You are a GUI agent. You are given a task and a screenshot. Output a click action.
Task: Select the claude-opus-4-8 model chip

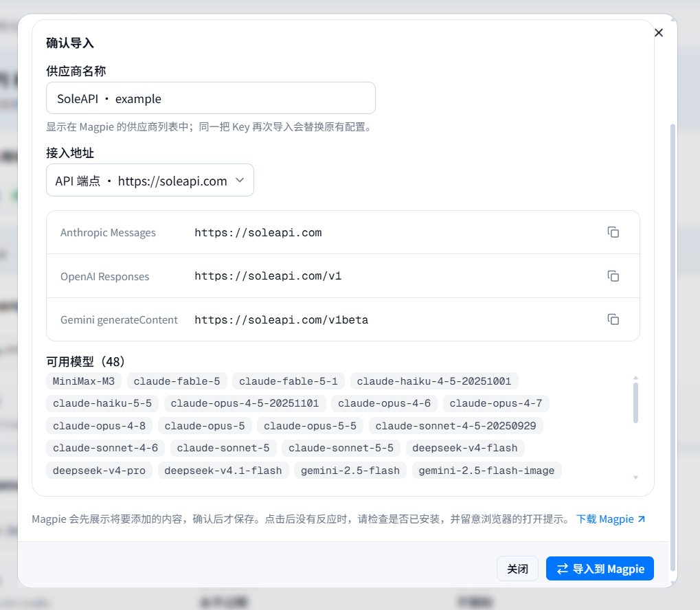tap(99, 426)
